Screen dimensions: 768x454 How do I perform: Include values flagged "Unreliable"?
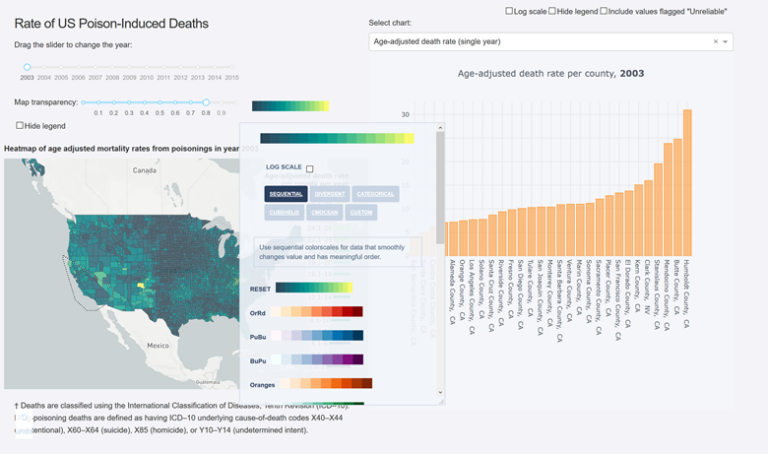pos(606,11)
